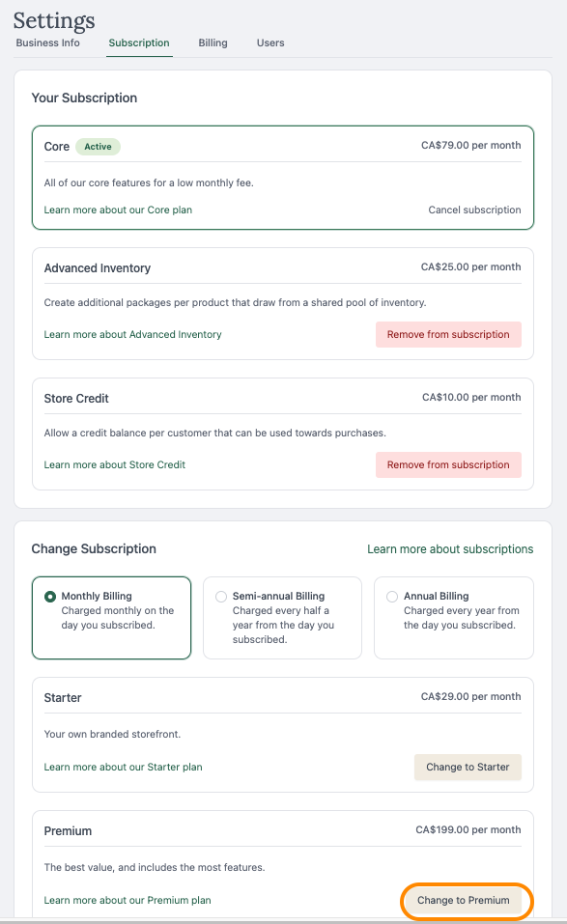567x924 pixels.
Task: Open Learn more about Store Credit link
Action: click(114, 465)
